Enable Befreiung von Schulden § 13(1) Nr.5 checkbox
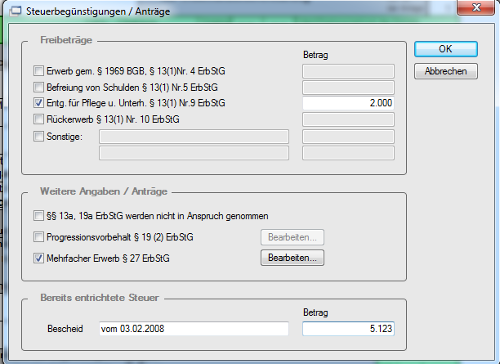 [x=38, y=87]
